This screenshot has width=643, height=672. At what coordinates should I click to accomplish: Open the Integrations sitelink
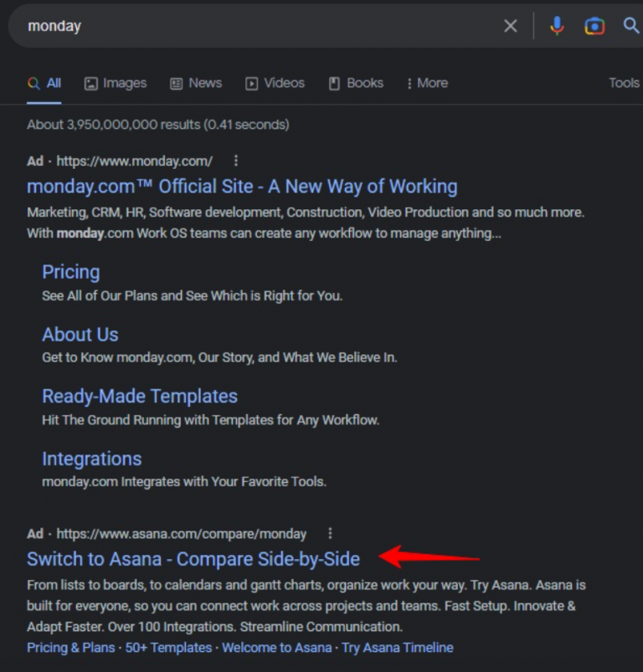pos(92,459)
